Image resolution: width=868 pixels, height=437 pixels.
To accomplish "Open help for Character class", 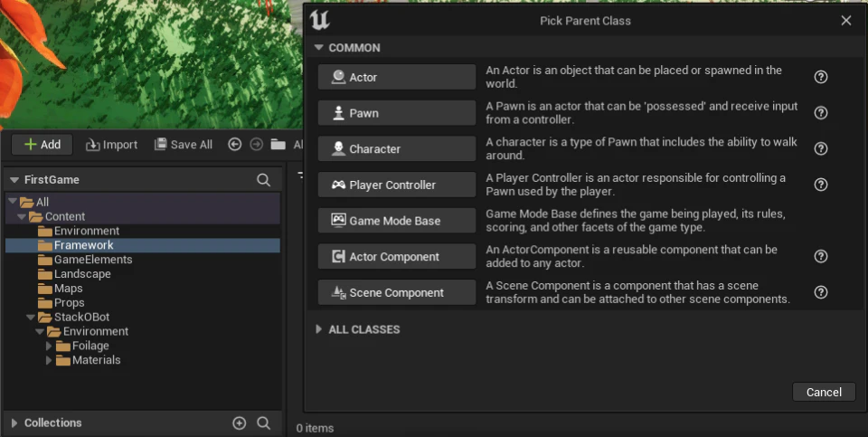I will pyautogui.click(x=821, y=149).
